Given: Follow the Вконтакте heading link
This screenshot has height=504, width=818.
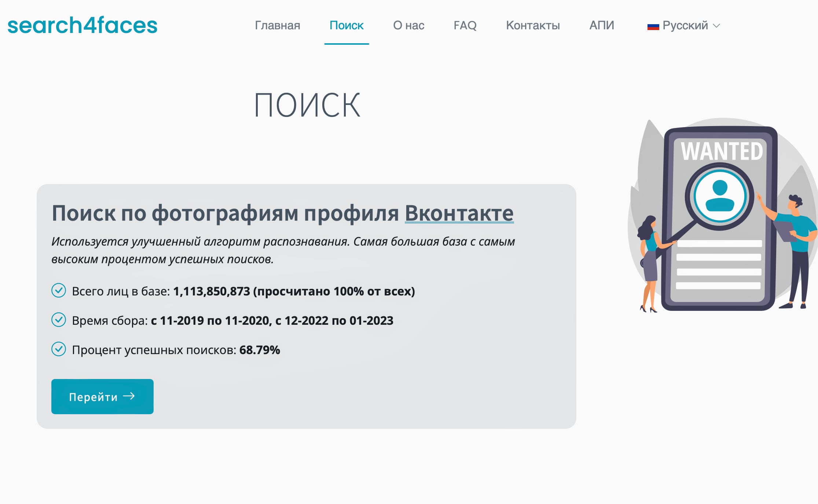Looking at the screenshot, I should coord(459,213).
